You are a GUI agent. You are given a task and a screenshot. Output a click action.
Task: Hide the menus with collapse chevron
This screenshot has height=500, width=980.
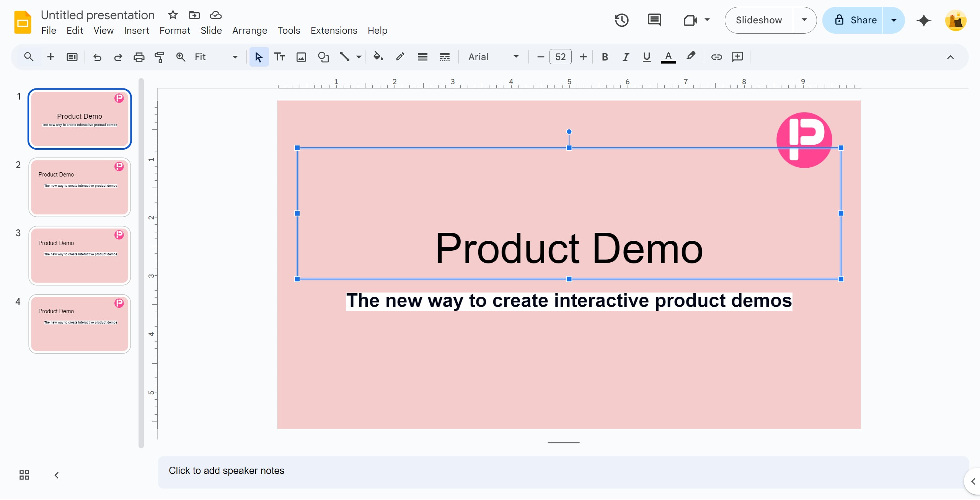[950, 57]
